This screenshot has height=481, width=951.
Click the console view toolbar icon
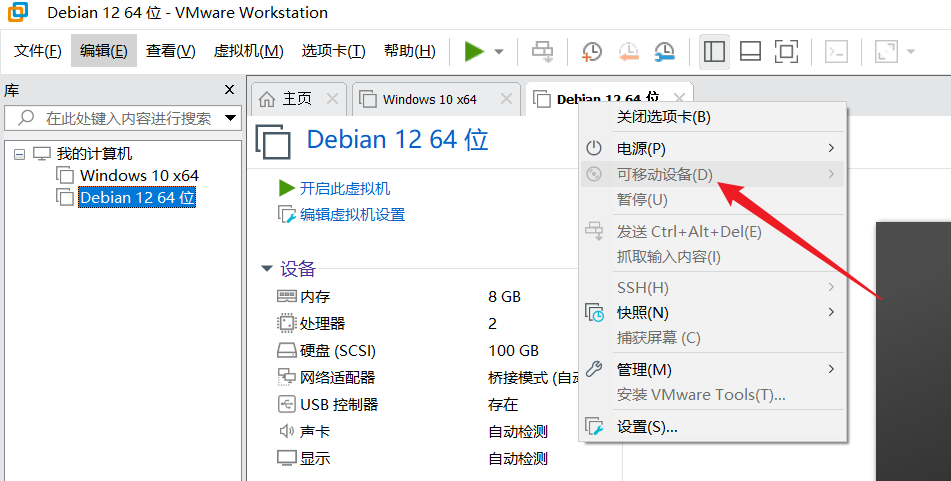tap(836, 52)
